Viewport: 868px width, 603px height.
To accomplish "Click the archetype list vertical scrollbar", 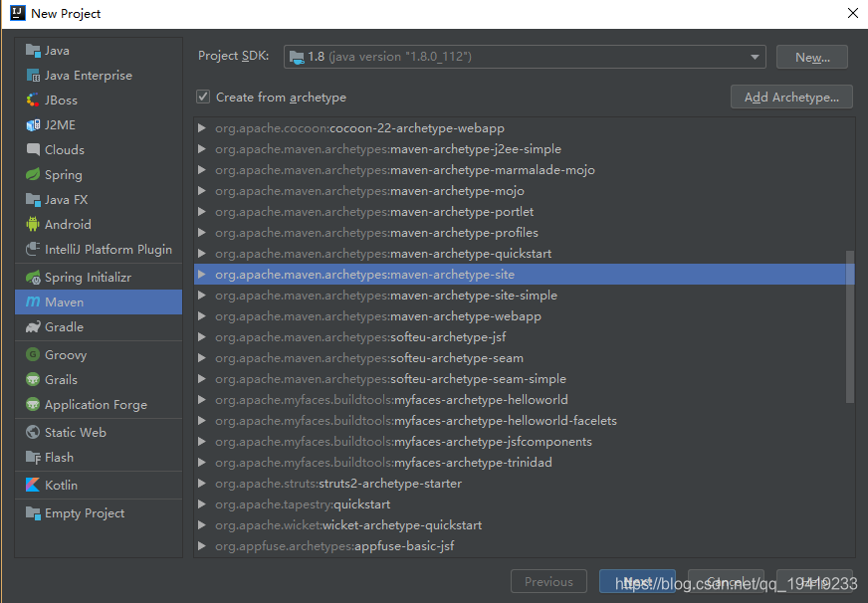I will coord(850,327).
